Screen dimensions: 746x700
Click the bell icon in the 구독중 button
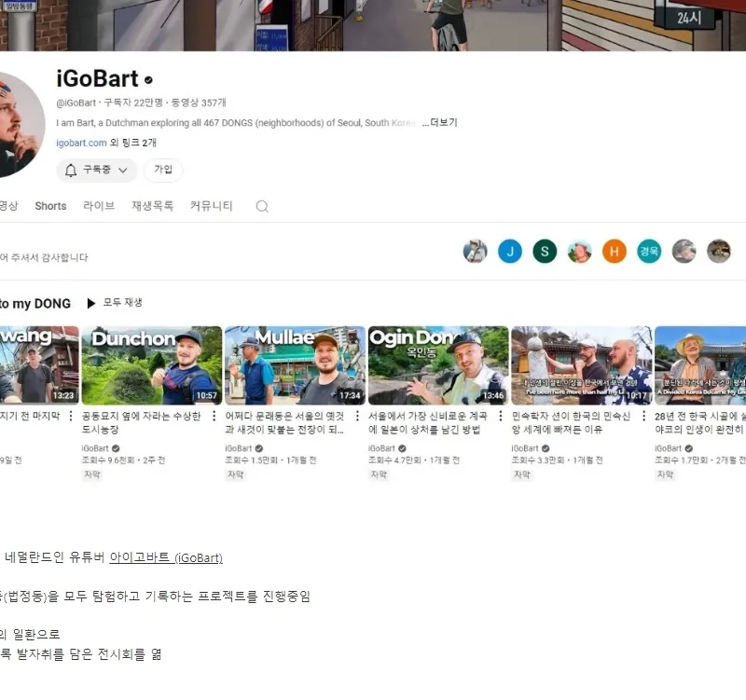tap(71, 171)
